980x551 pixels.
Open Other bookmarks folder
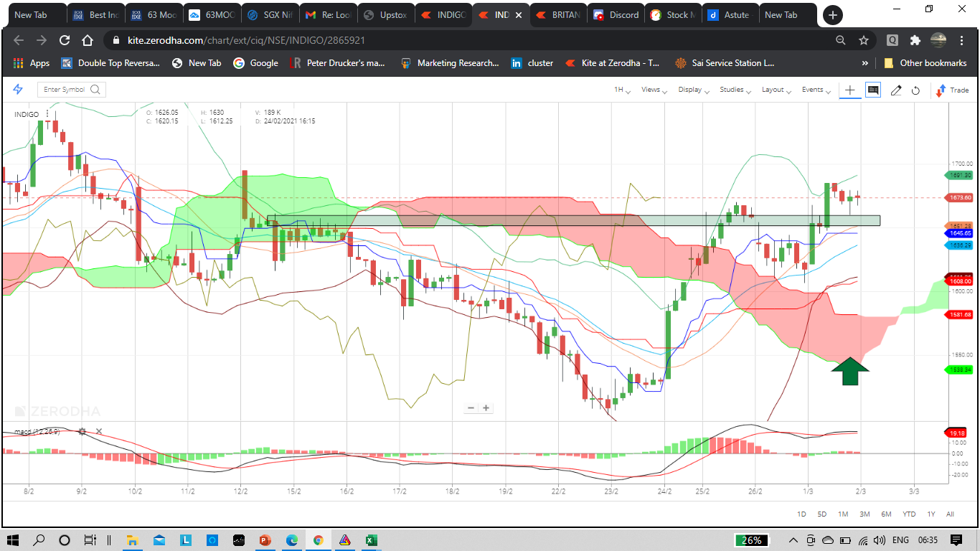[925, 63]
